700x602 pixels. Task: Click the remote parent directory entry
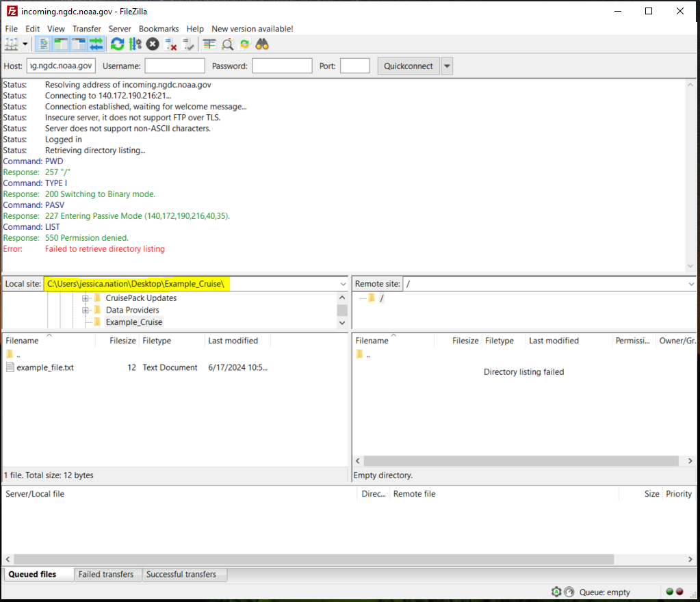pos(363,354)
